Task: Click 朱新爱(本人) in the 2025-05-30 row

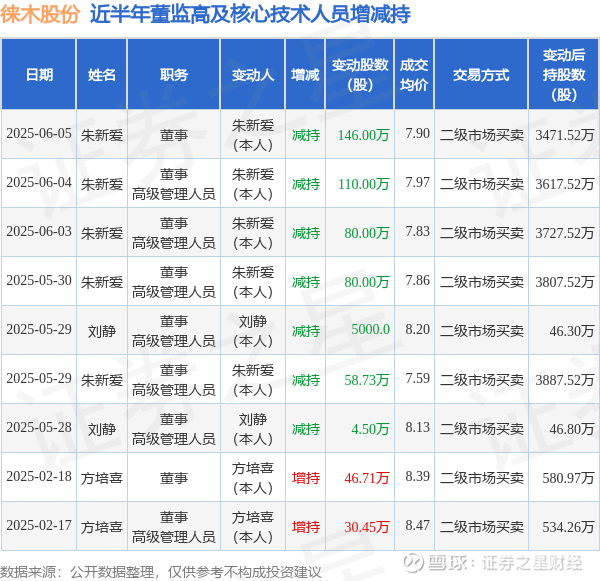Action: click(253, 282)
